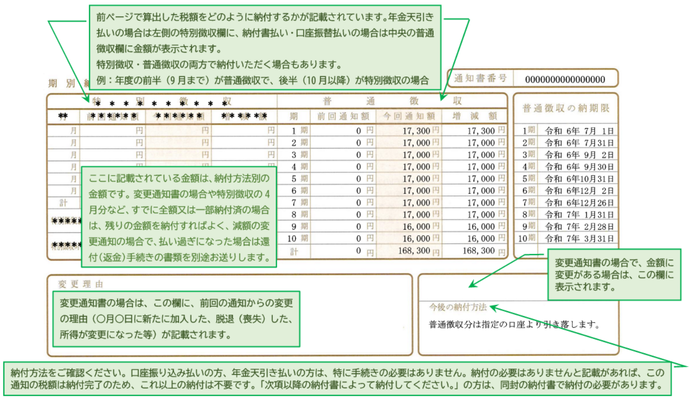Select deadline 令和6年7月1日 for 1期
The height and width of the screenshot is (399, 690).
point(579,131)
